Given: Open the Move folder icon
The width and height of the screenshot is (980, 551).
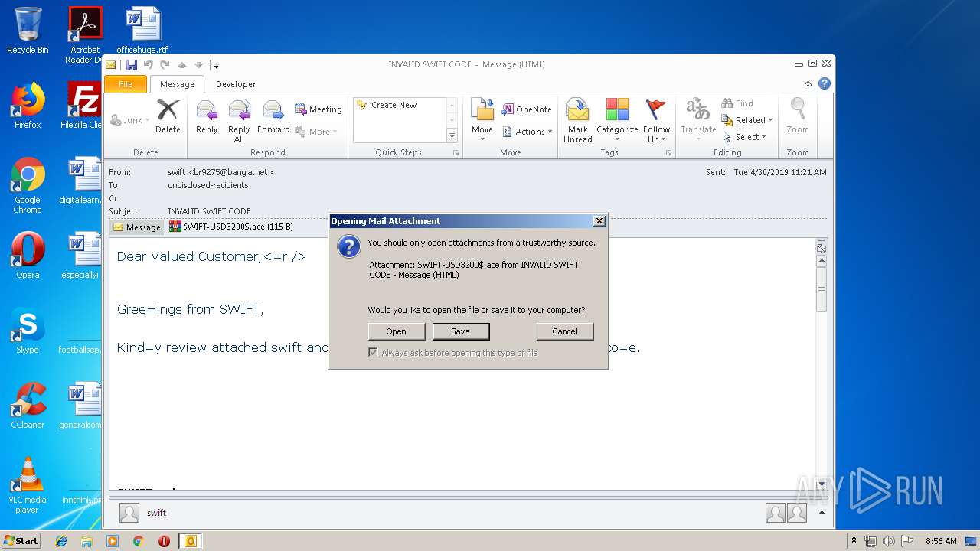Looking at the screenshot, I should [482, 109].
